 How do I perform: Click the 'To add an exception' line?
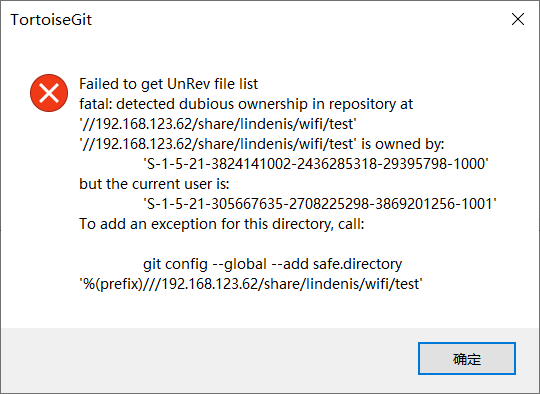pyautogui.click(x=222, y=224)
